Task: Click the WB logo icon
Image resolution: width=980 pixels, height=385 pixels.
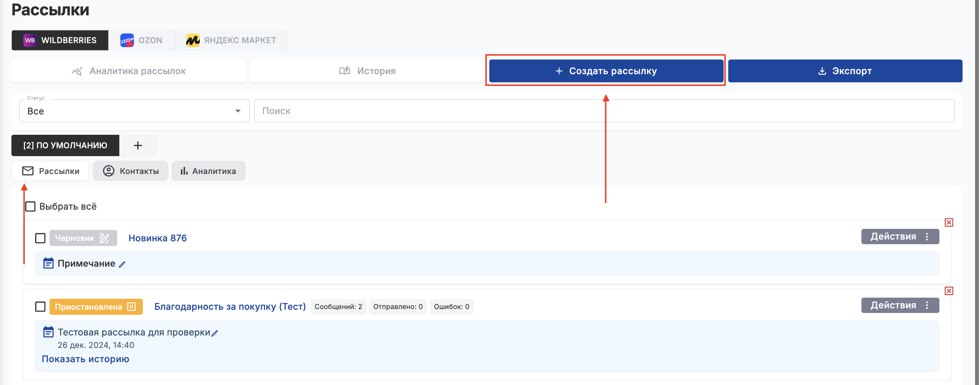Action: pos(30,40)
